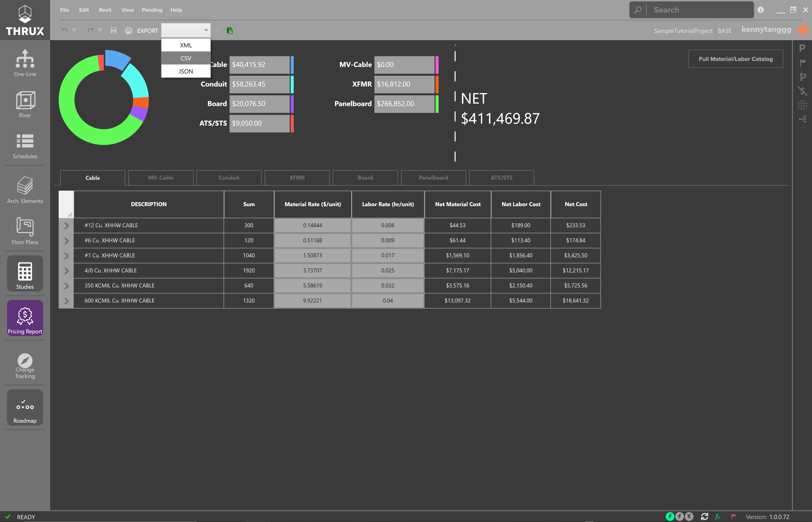Screen dimensions: 812x522
Task: Click the fx formula status icon
Action: 718,516
